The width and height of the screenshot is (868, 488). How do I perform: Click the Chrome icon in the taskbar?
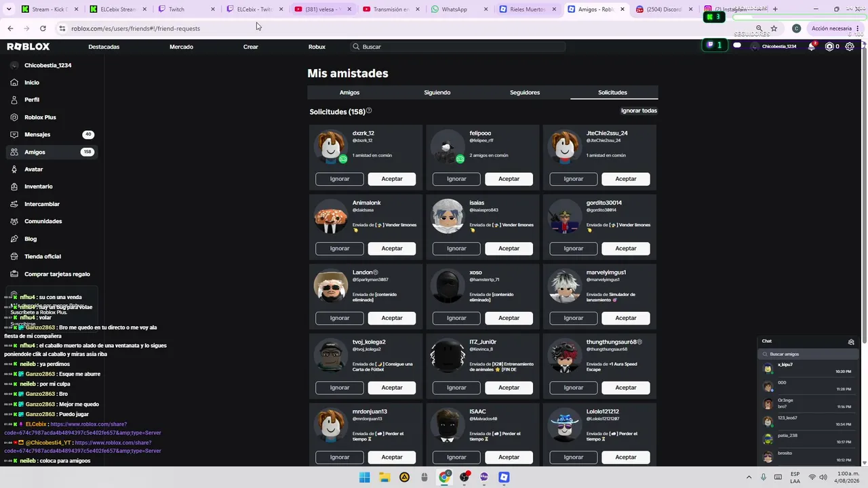pyautogui.click(x=444, y=477)
